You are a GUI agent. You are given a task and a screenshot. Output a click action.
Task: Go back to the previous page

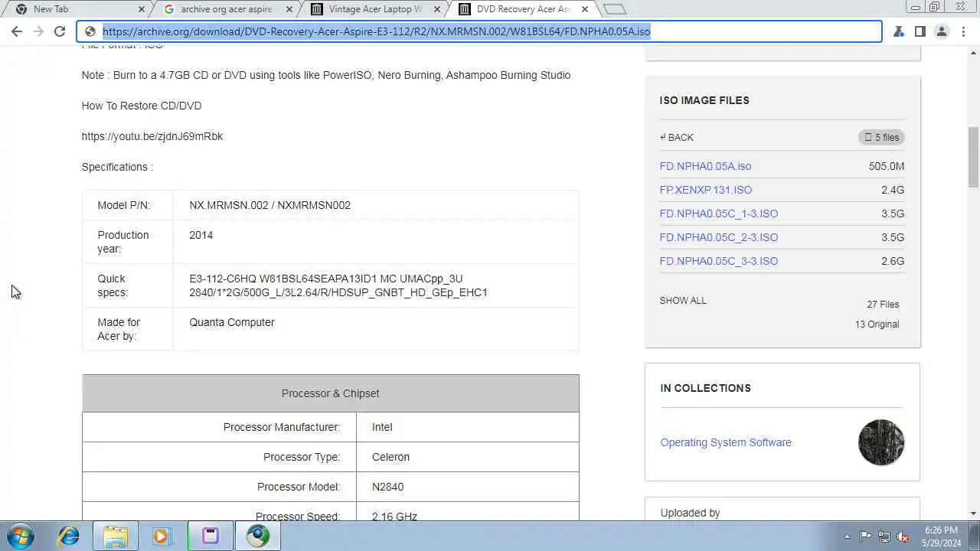pos(17,31)
